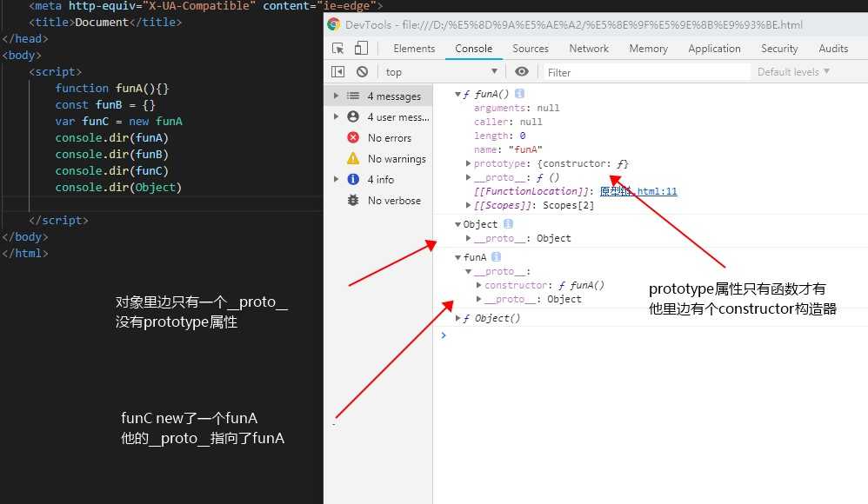Image resolution: width=868 pixels, height=504 pixels.
Task: Collapse the Object console entry
Action: (x=457, y=224)
